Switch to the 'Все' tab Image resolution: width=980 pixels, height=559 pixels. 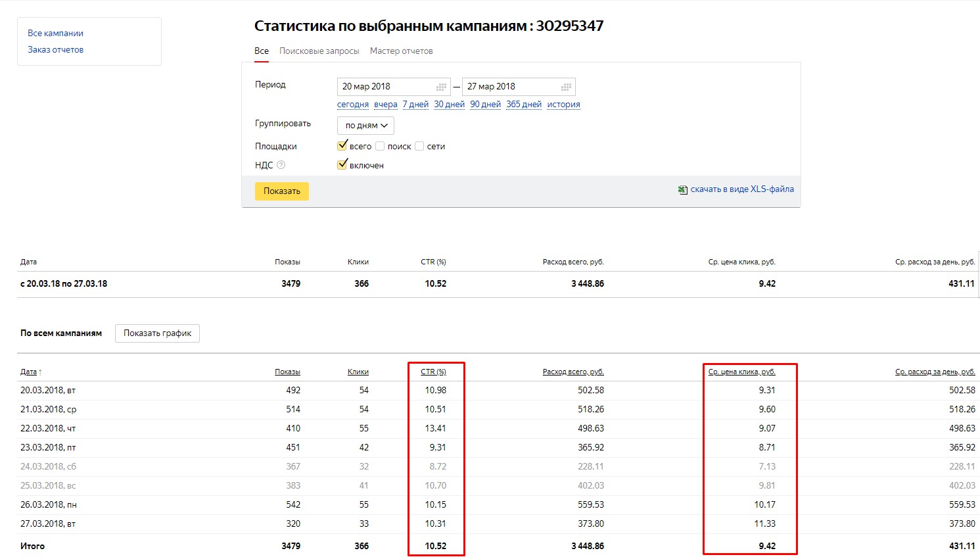(x=262, y=51)
